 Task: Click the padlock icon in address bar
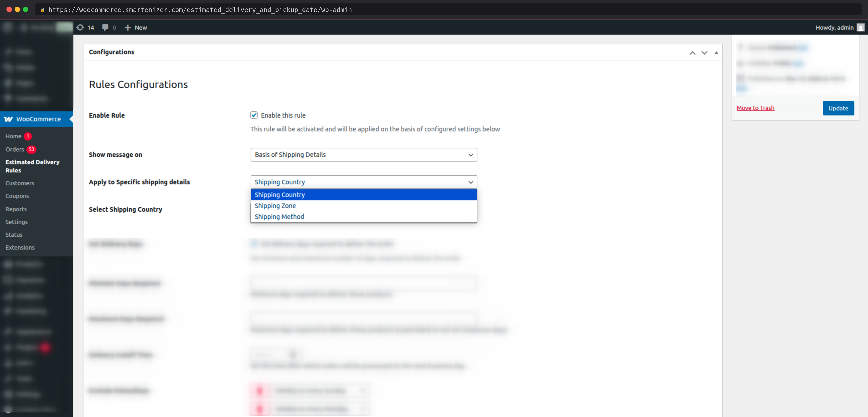pyautogui.click(x=42, y=10)
